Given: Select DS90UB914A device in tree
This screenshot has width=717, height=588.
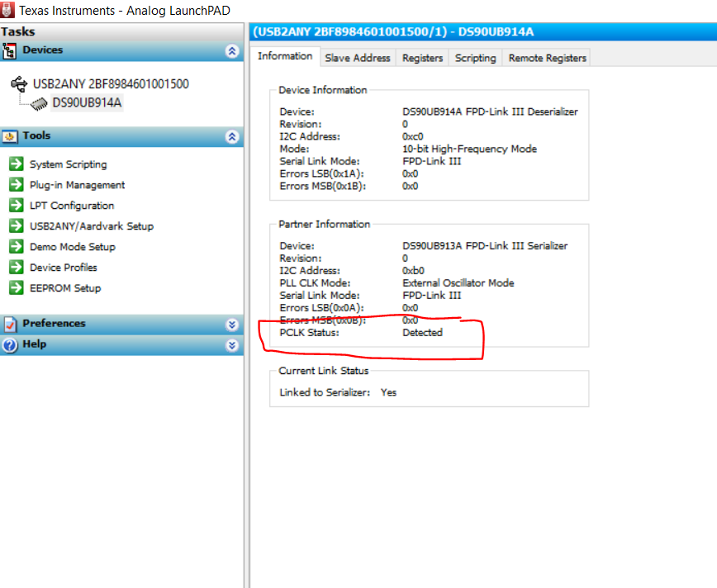Looking at the screenshot, I should (87, 102).
